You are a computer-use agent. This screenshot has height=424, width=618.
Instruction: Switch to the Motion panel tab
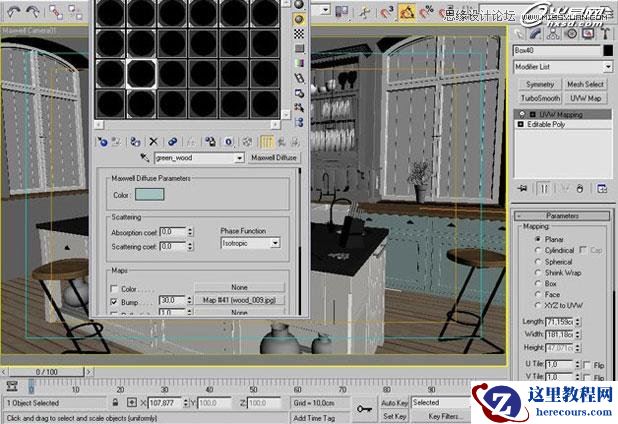click(571, 34)
